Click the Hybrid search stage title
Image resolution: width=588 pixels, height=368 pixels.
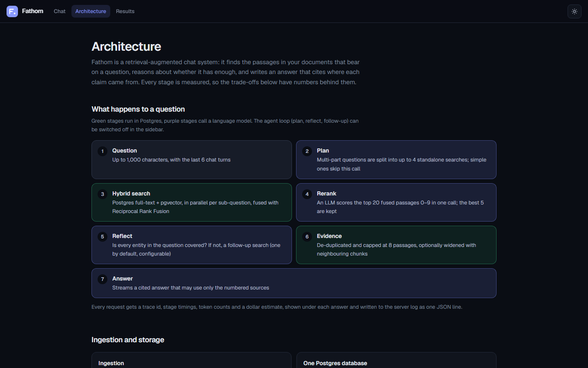131,193
